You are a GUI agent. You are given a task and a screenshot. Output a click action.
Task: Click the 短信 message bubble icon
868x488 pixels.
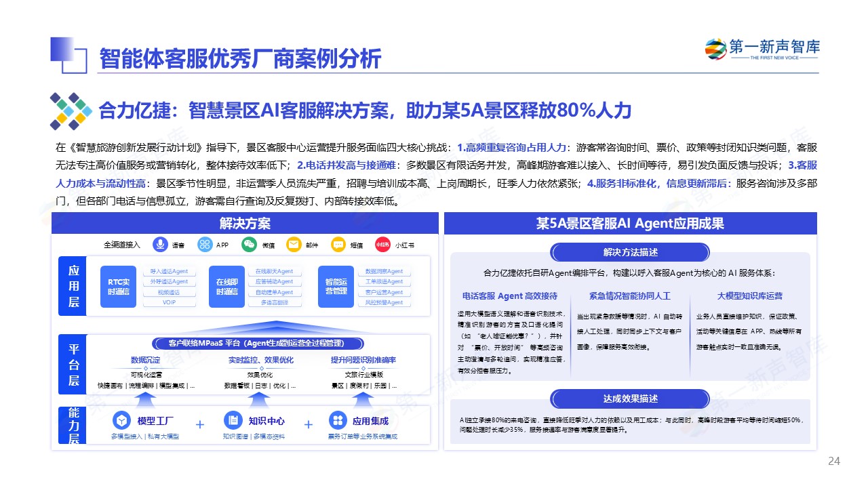[338, 245]
